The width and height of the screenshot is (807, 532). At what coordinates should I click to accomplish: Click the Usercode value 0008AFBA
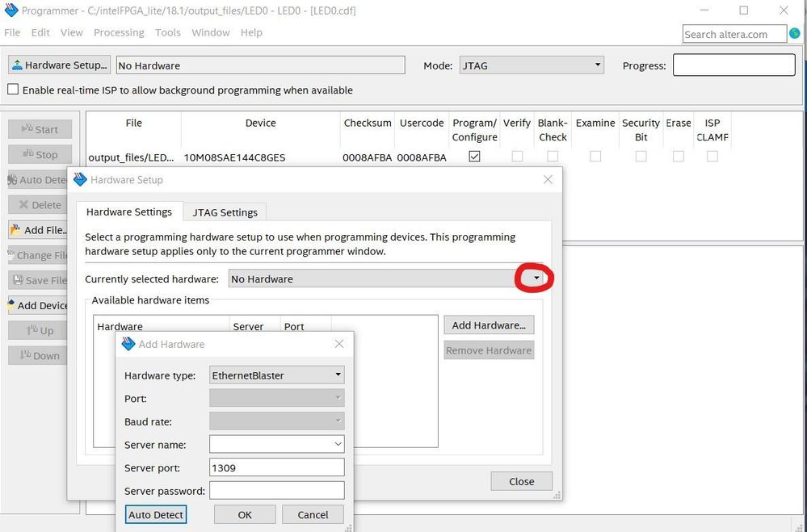tap(422, 157)
